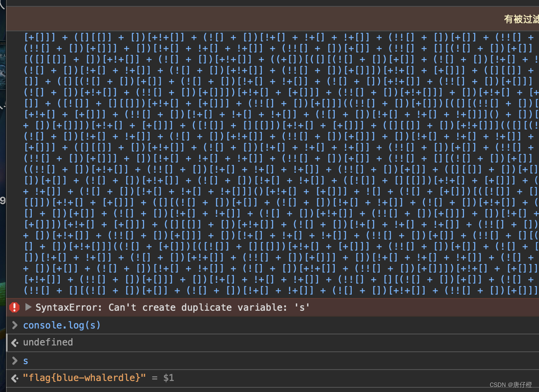The image size is (539, 392).
Task: Click the prompt chevron beside console.log(s)
Action: click(x=15, y=325)
